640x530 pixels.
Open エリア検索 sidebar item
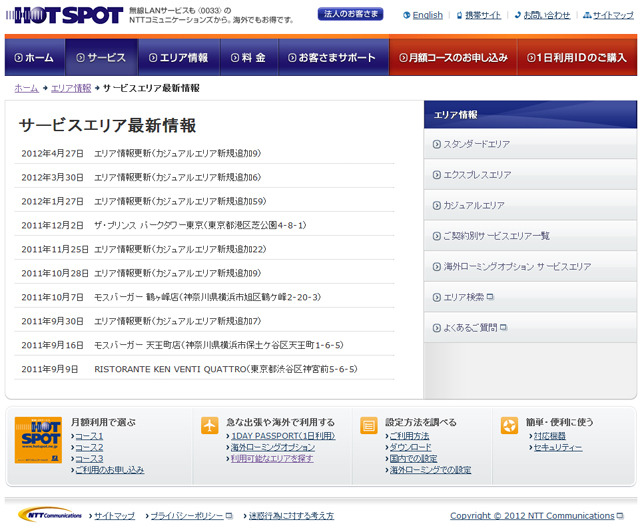[530, 297]
